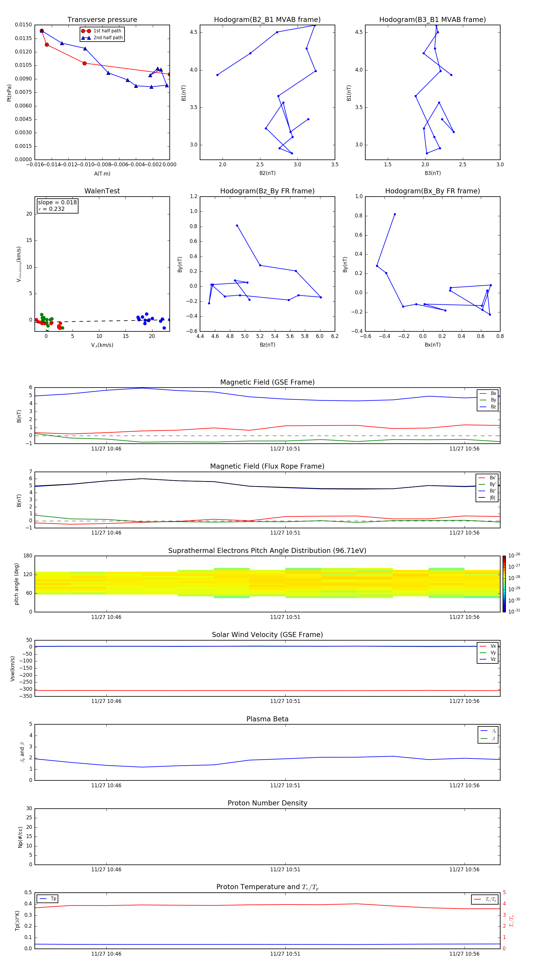Click the 'Hodogram(Bx_By FR frame)' title
535x980 pixels.
click(x=432, y=191)
